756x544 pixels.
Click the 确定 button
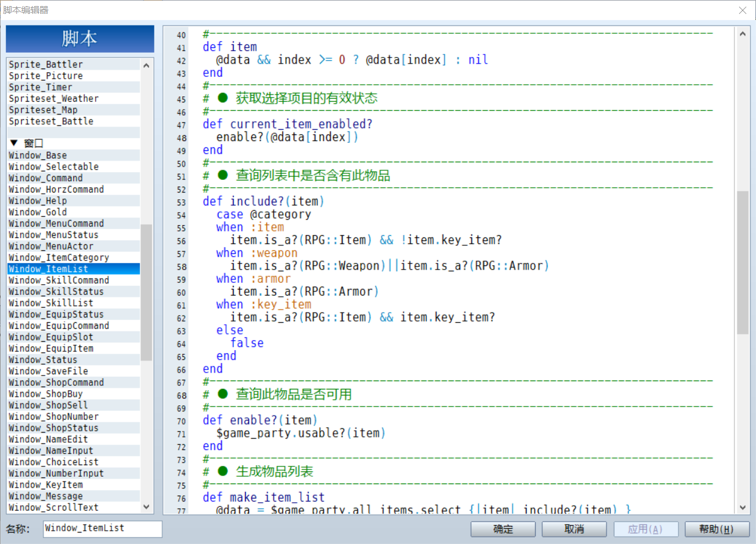503,529
